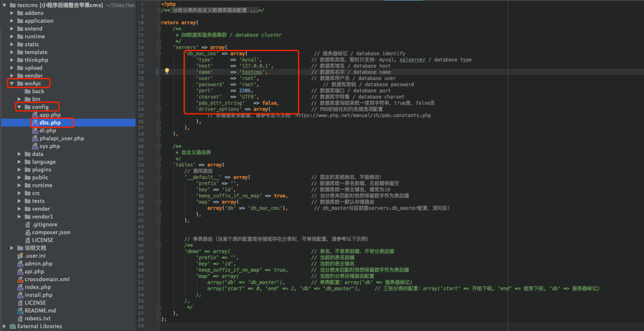This screenshot has width=644, height=331.
Task: Expand the application folder arrow
Action: tap(12, 21)
